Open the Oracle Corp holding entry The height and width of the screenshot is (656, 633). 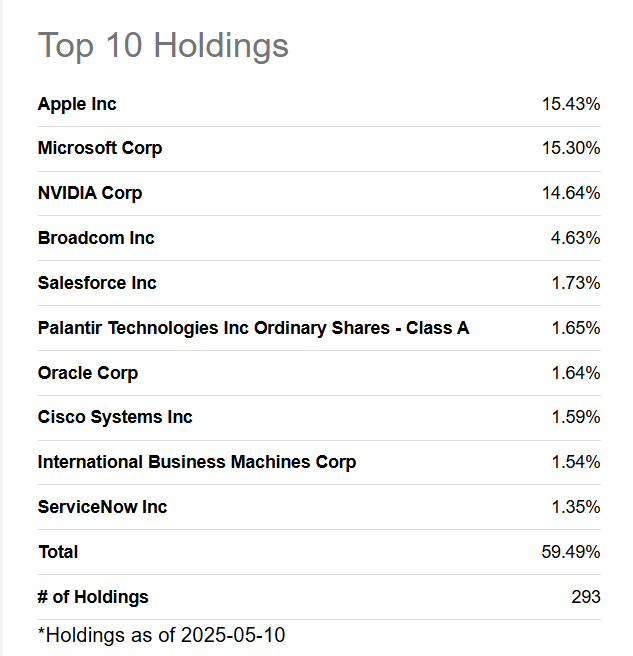[88, 373]
